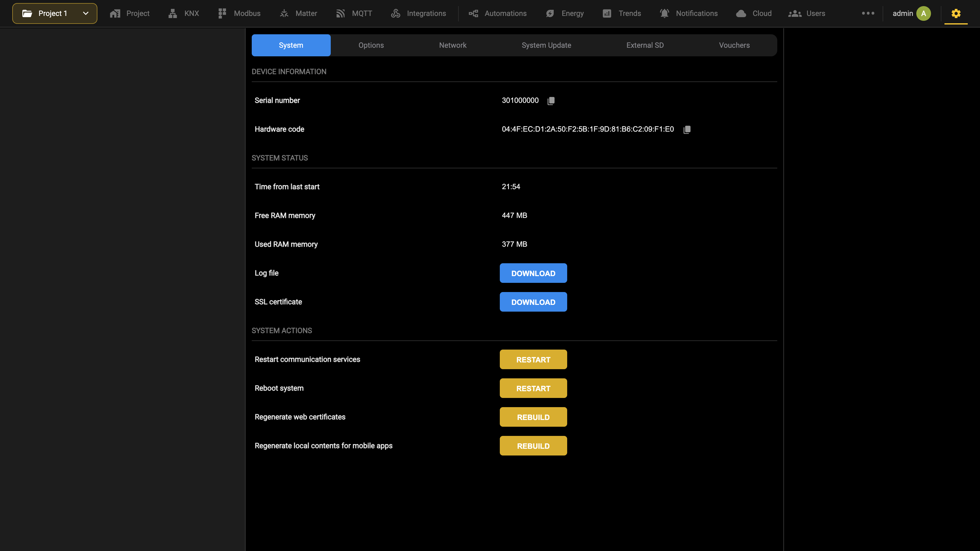Viewport: 980px width, 551px height.
Task: Click the hardware code value text
Action: (588, 129)
